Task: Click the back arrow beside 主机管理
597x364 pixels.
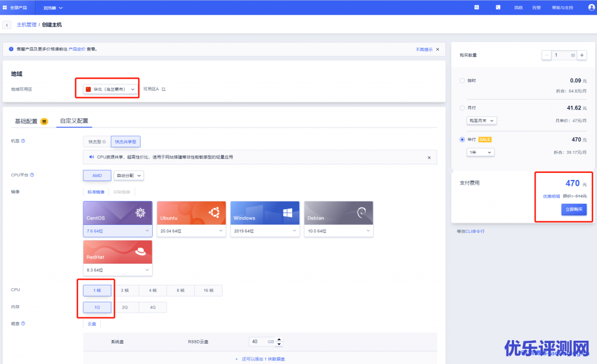Action: [x=7, y=25]
